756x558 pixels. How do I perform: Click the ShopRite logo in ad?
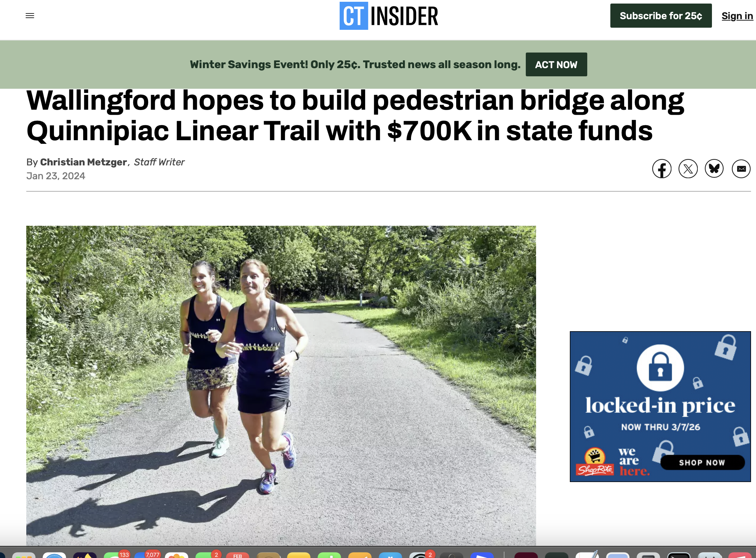(595, 463)
